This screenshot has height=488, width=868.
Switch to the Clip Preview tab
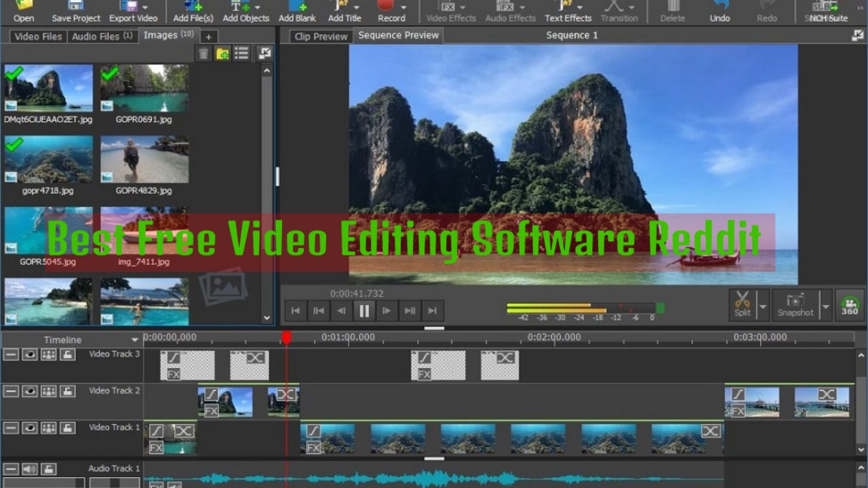pyautogui.click(x=321, y=37)
